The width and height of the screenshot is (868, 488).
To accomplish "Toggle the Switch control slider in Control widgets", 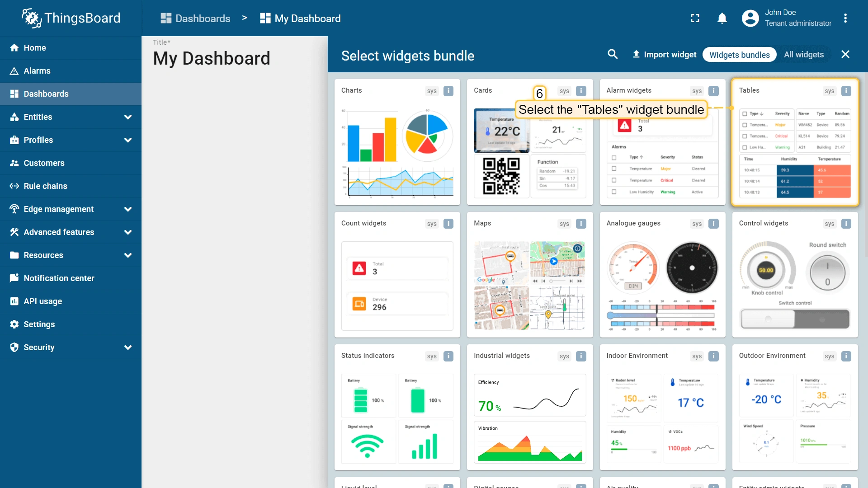I will coord(795,319).
